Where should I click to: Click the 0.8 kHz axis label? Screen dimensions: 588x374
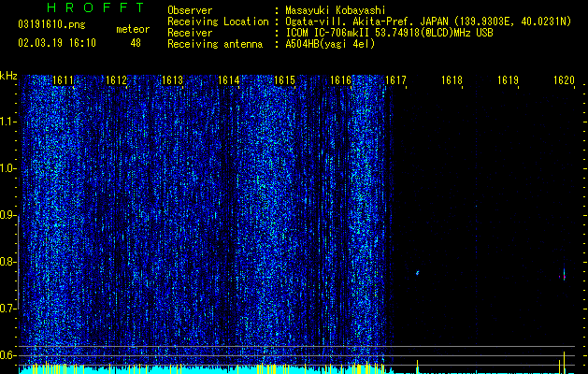(x=8, y=262)
